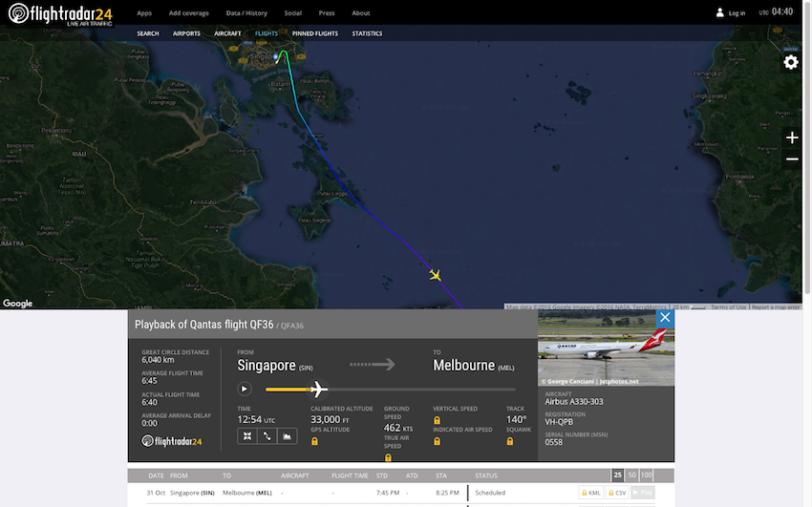
Task: Click the 12:54 UTC time value
Action: coord(256,419)
